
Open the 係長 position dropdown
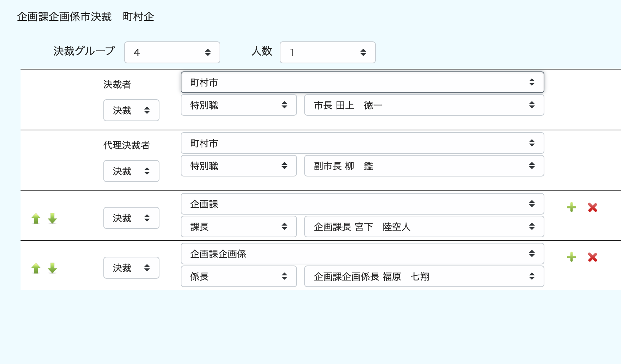pos(239,276)
